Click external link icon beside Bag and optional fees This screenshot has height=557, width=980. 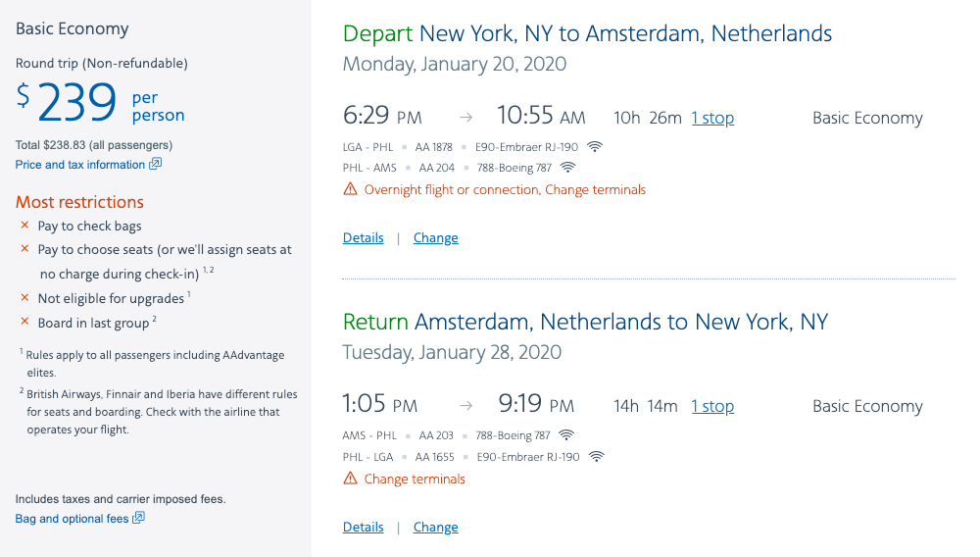coord(138,518)
